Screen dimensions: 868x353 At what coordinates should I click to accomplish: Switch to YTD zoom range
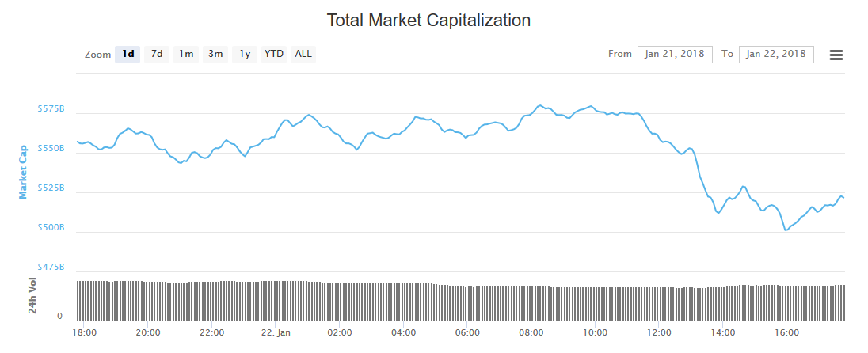pos(274,54)
